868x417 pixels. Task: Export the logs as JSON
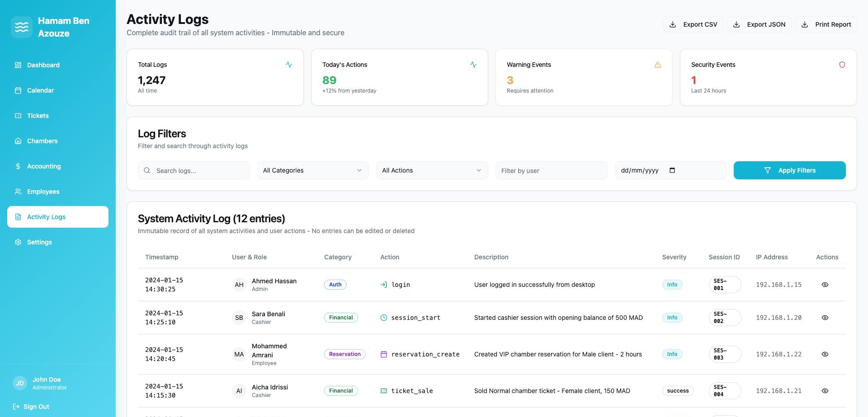tap(759, 24)
